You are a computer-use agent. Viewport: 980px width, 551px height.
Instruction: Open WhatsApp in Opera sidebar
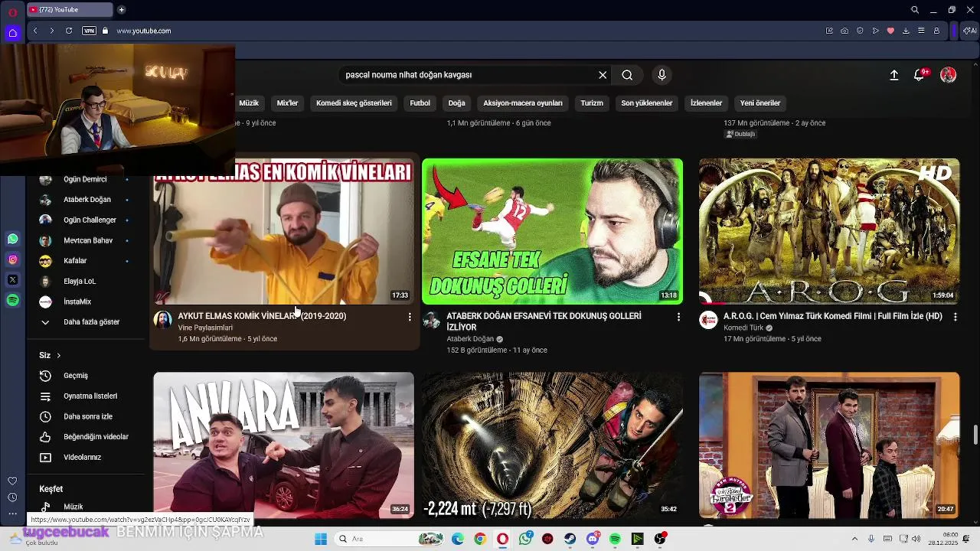click(x=12, y=240)
